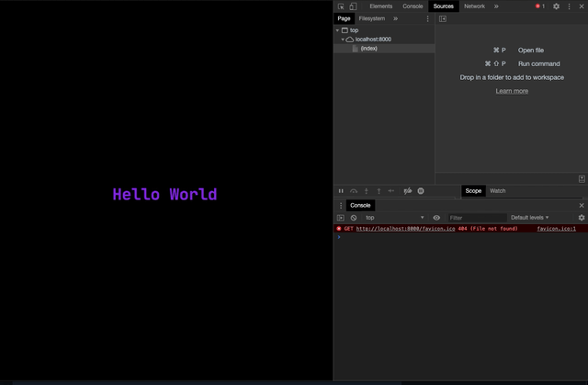
Task: Switch to the Console tab in top bar
Action: click(x=413, y=6)
